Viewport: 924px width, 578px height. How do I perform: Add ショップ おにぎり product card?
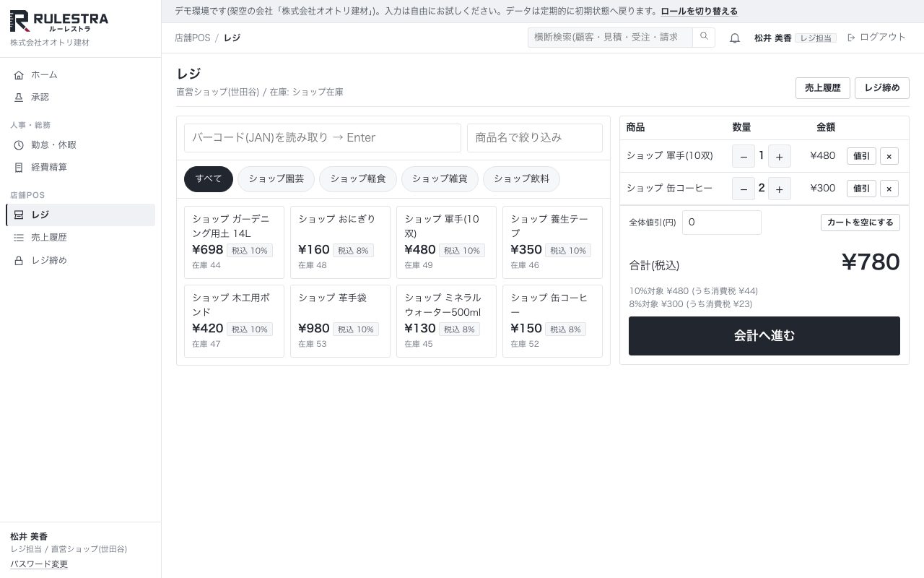click(341, 242)
